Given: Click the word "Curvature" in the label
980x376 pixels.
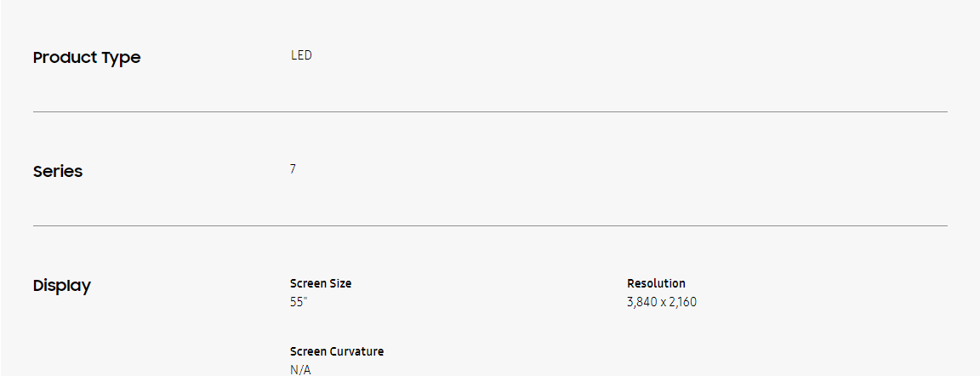Looking at the screenshot, I should coord(356,351).
